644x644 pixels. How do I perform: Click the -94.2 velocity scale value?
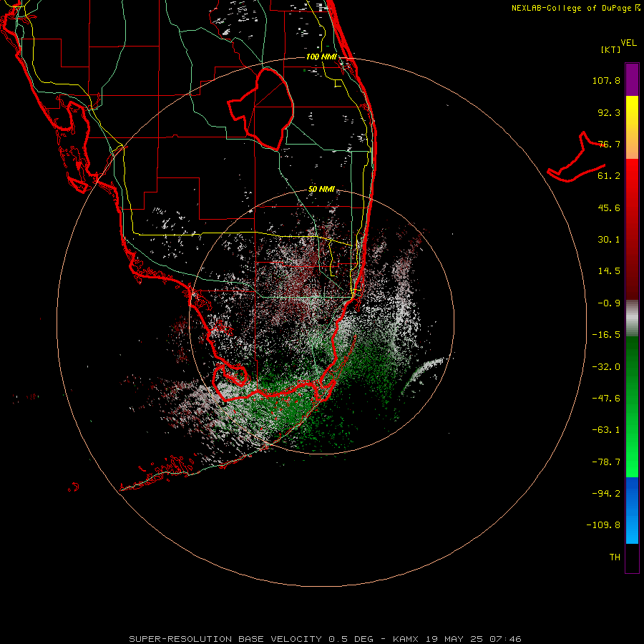coord(606,493)
